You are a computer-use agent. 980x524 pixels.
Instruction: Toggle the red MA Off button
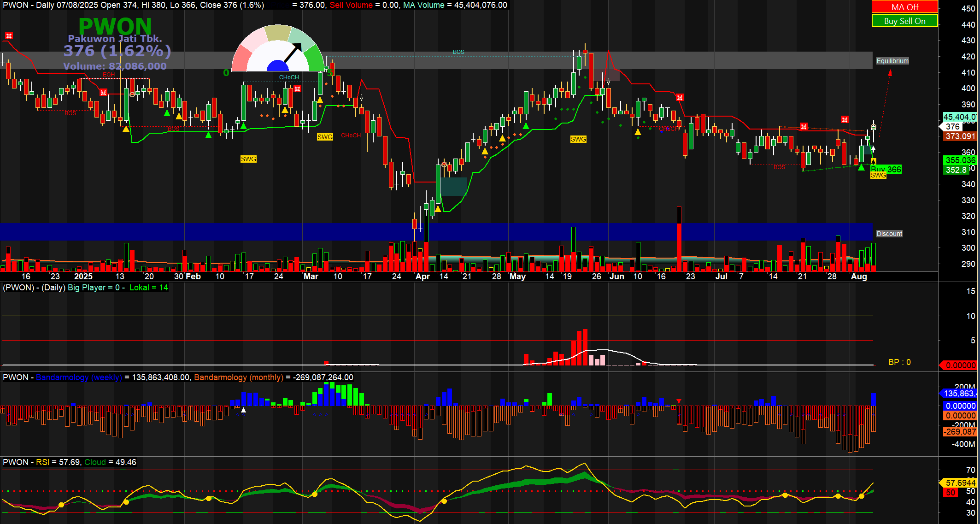(x=904, y=7)
